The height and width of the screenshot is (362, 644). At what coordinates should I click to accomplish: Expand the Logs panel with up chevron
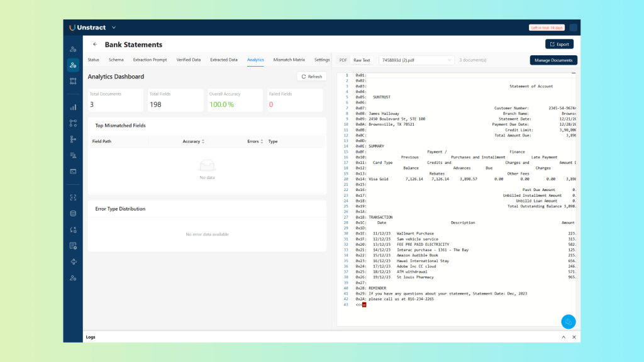pos(563,337)
